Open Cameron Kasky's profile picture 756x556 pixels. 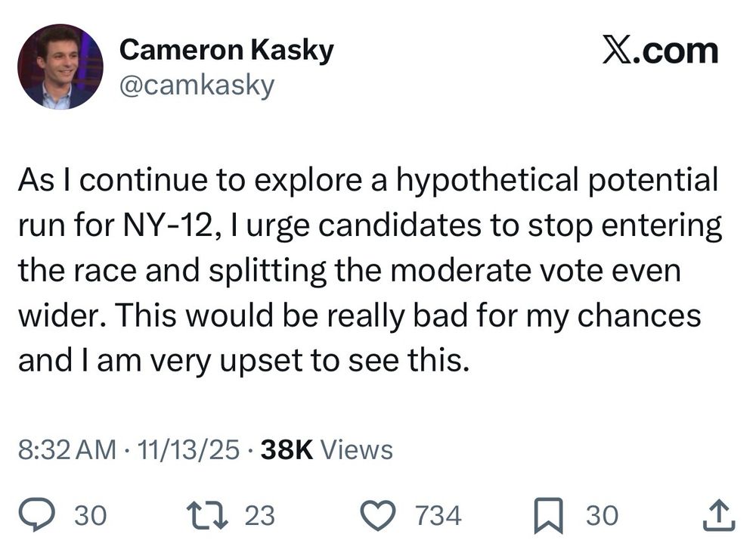pyautogui.click(x=60, y=67)
